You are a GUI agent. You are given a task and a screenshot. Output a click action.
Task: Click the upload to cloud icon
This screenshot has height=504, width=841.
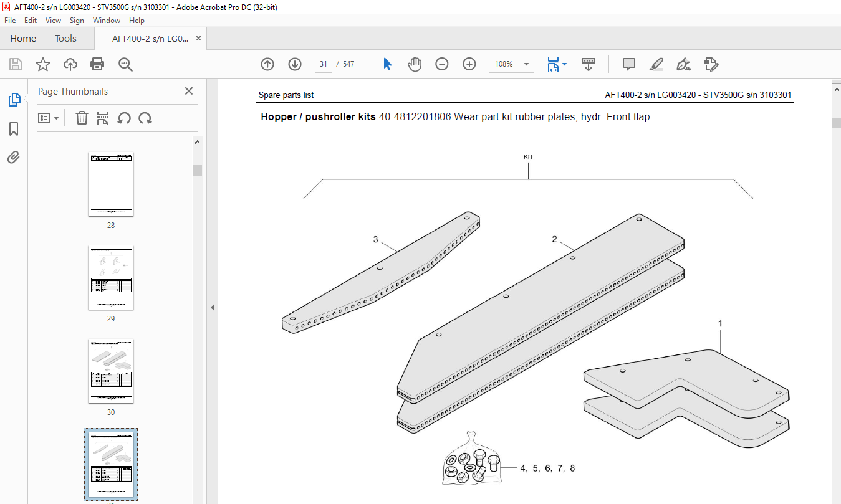[70, 64]
